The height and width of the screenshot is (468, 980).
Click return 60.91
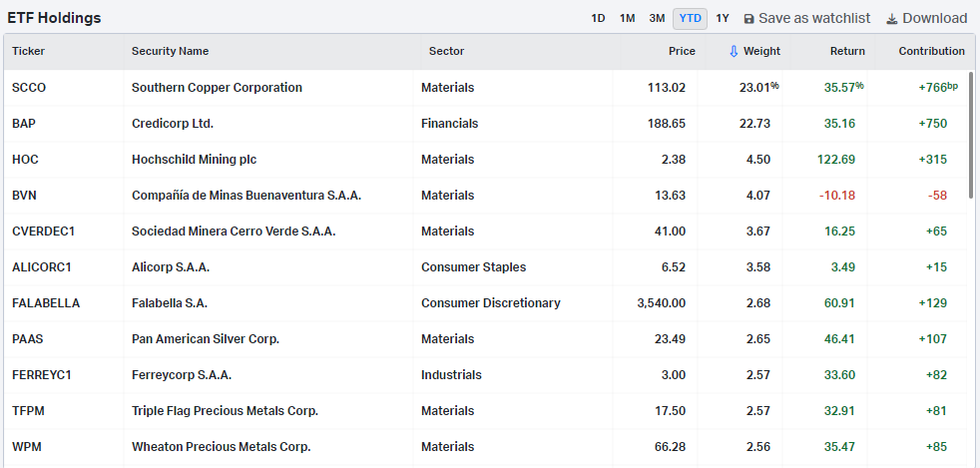coord(840,303)
